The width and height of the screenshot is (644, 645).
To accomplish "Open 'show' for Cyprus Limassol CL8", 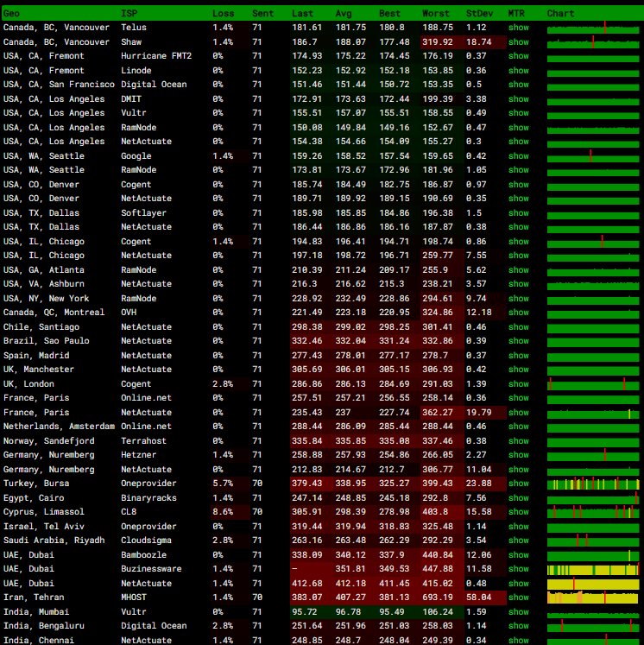I will (518, 512).
